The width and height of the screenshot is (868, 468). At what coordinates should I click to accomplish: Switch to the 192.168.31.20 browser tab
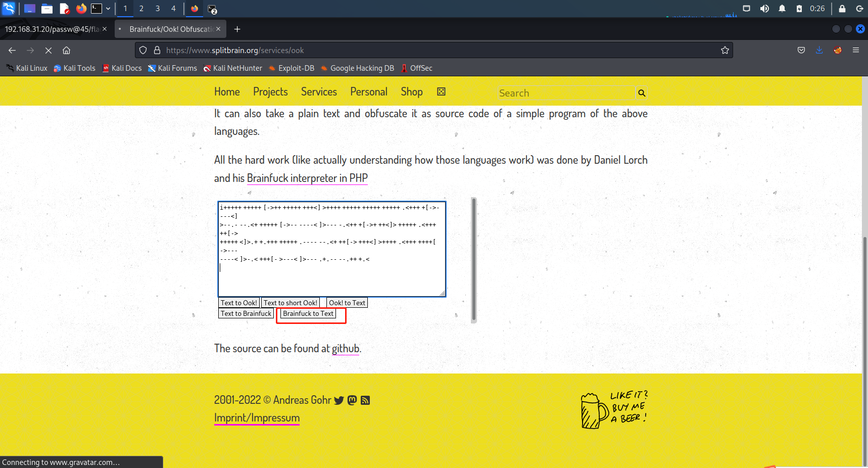52,29
